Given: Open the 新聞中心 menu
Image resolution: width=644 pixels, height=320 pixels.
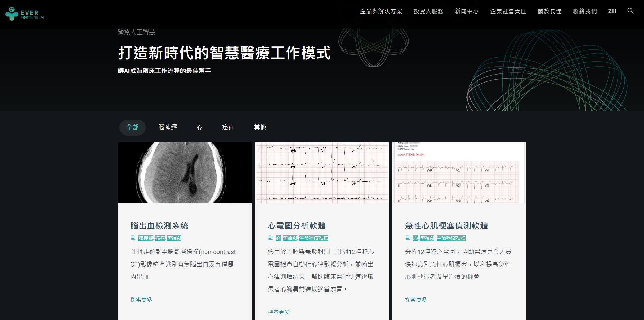Looking at the screenshot, I should tap(467, 11).
